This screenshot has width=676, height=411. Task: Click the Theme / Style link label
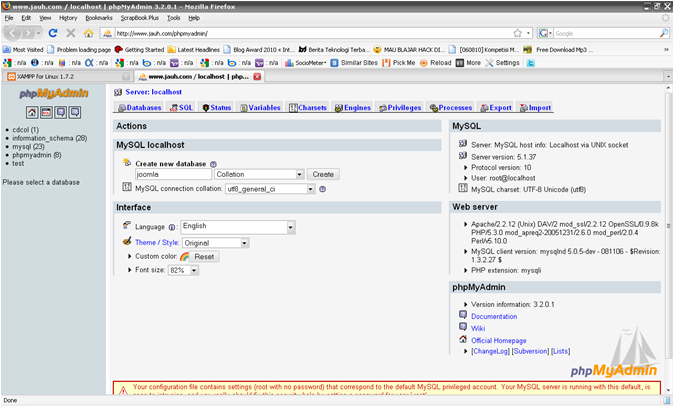click(x=157, y=243)
